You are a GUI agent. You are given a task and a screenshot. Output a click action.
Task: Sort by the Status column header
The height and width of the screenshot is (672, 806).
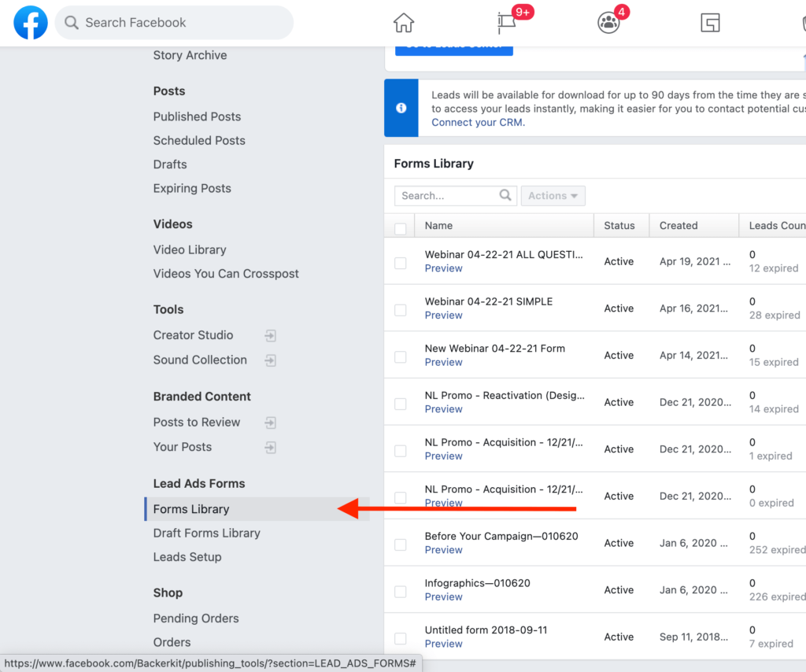click(622, 226)
